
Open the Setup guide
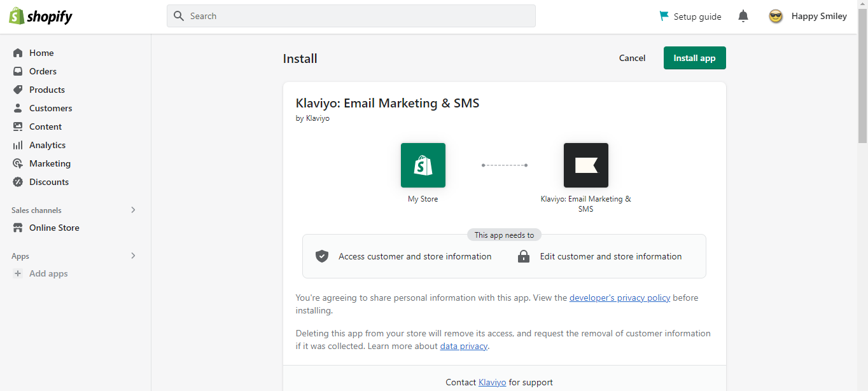(690, 17)
